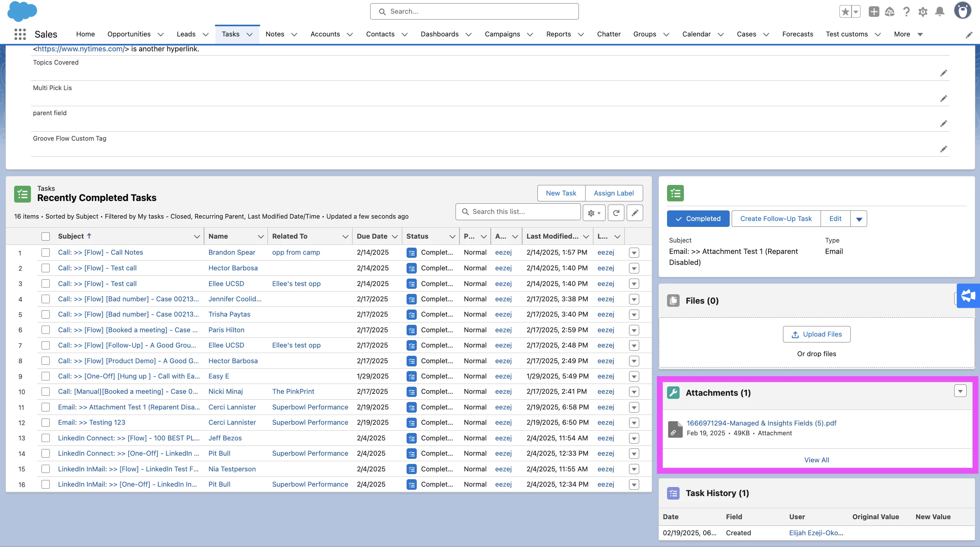Click the help question mark icon
980x547 pixels.
click(x=906, y=12)
